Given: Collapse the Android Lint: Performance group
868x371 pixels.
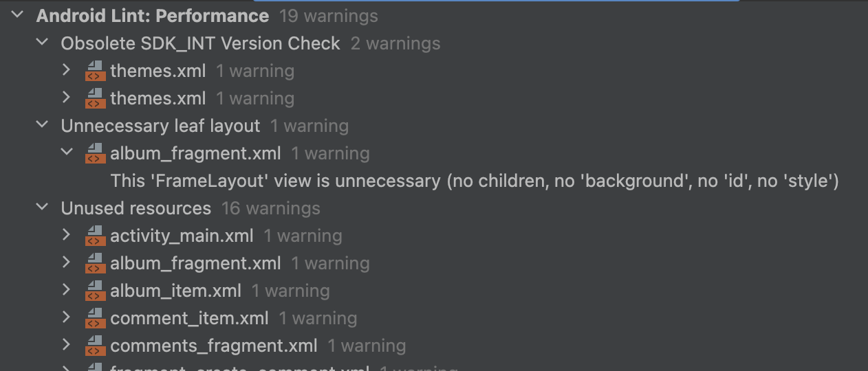Looking at the screenshot, I should click(x=18, y=15).
